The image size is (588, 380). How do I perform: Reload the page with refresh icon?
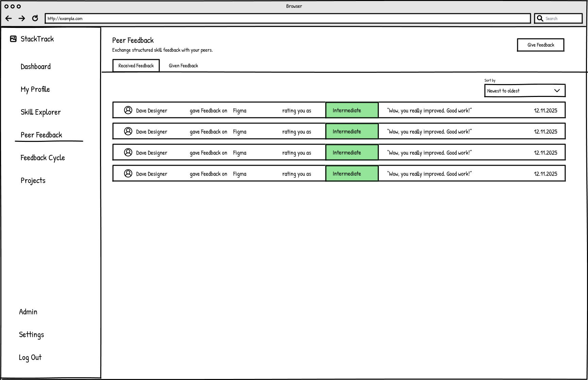point(35,18)
